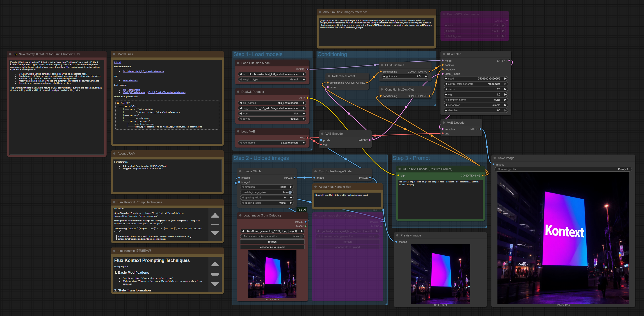The image size is (644, 316).
Task: Open the clip_name1 dropdown
Action: tap(272, 103)
